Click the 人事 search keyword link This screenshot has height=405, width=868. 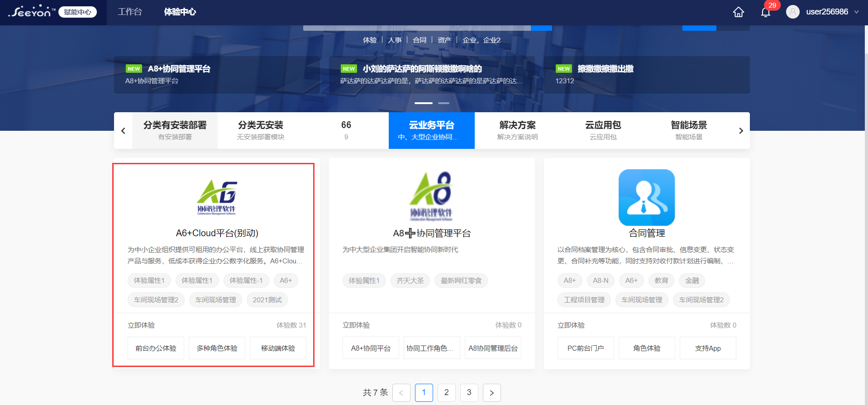tap(395, 40)
